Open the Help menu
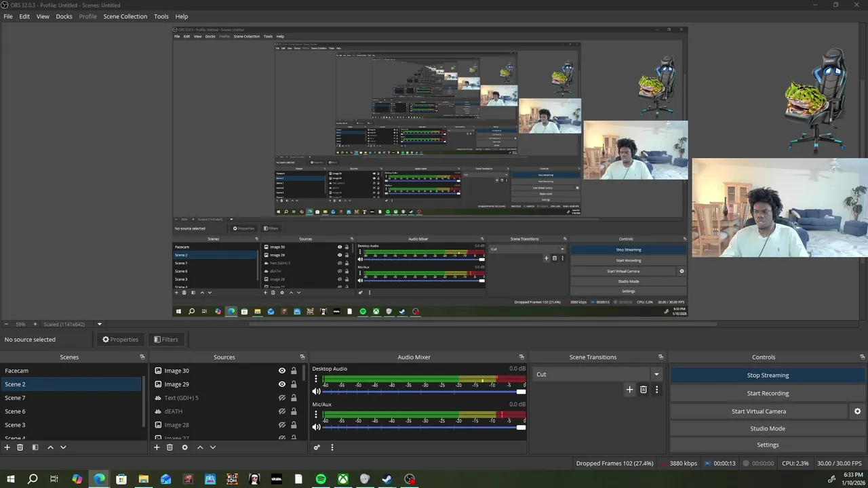Screen dimensions: 868x488 point(182,16)
